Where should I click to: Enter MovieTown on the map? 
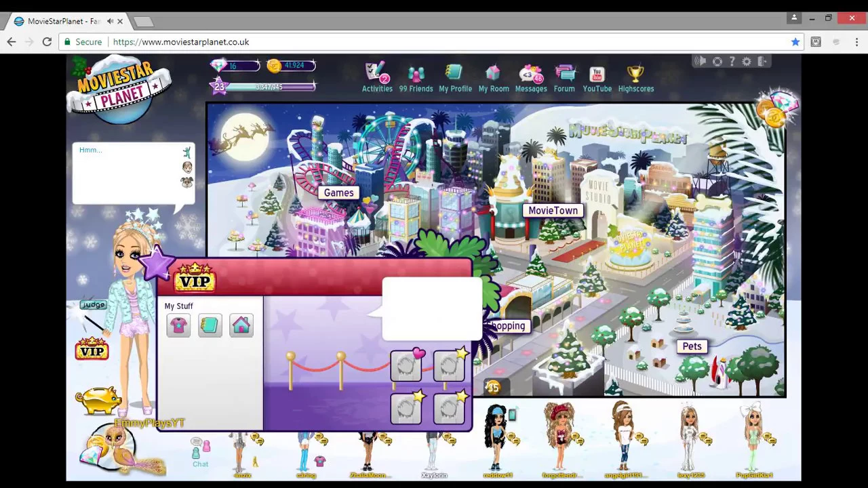coord(553,210)
